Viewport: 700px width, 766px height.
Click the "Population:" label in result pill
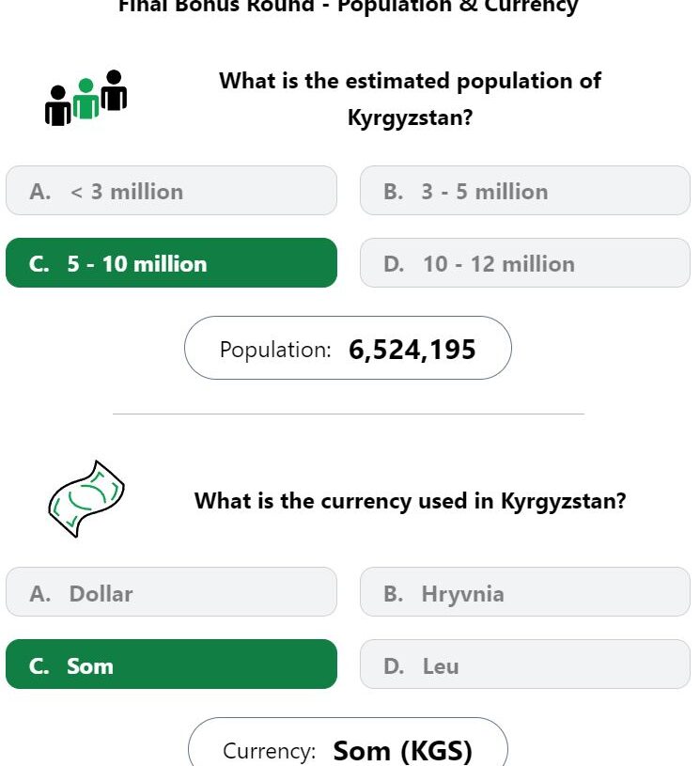pyautogui.click(x=275, y=350)
